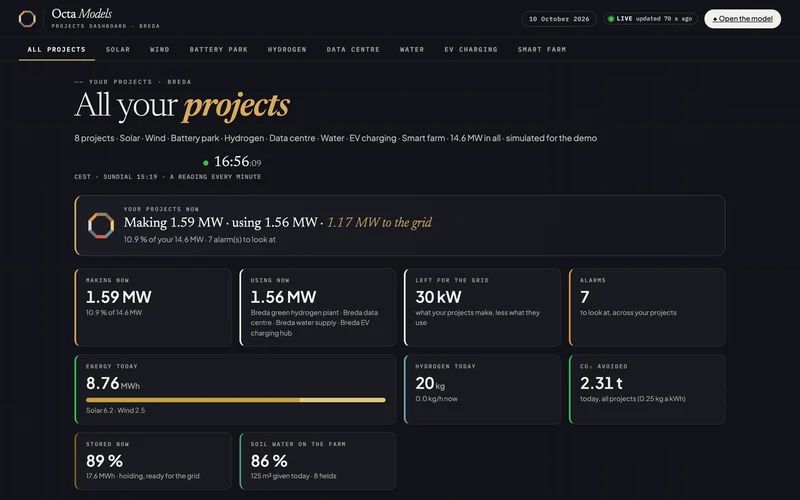Click 'today, all projects (0.25 kg a kWh)' text
The width and height of the screenshot is (800, 500).
click(x=633, y=399)
